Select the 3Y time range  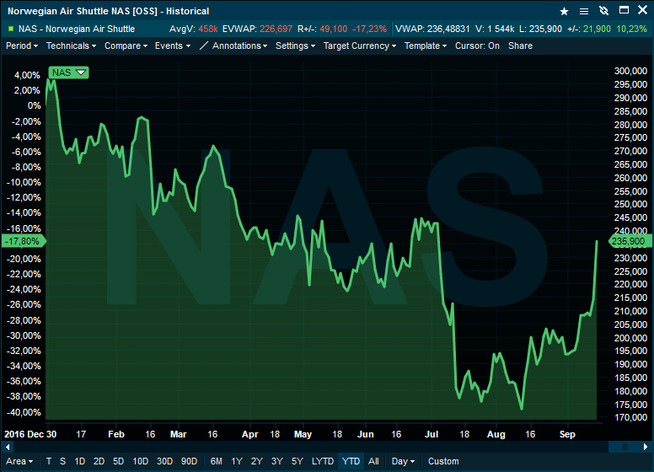tap(277, 461)
